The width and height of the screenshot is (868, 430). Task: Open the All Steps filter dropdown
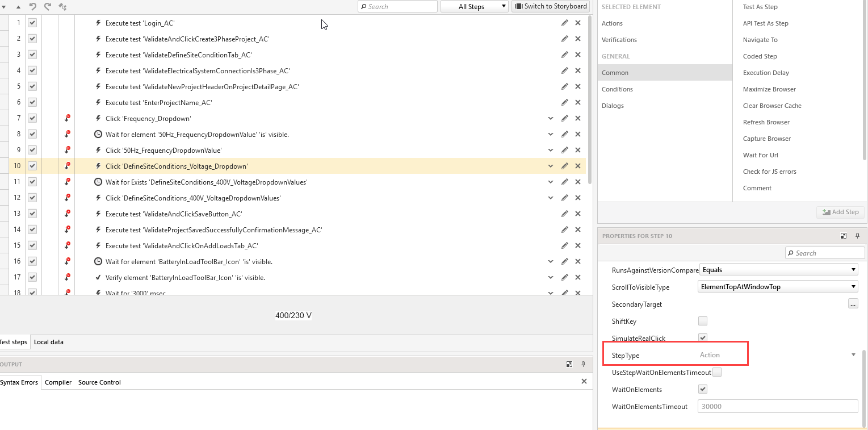coord(474,6)
